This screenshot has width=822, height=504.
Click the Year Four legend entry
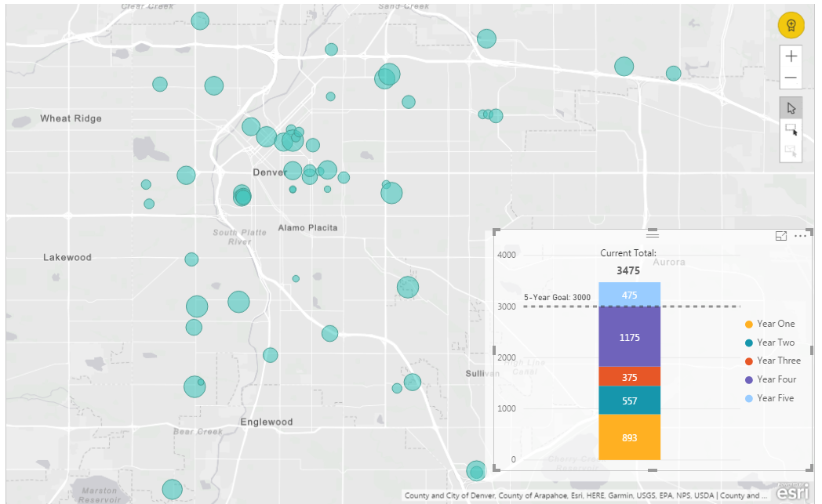coord(770,379)
